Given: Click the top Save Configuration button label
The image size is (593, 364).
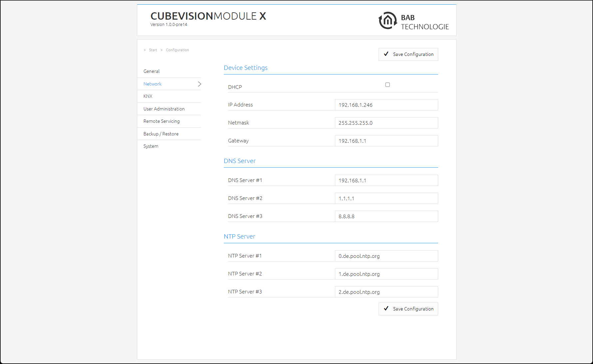Looking at the screenshot, I should coord(413,54).
